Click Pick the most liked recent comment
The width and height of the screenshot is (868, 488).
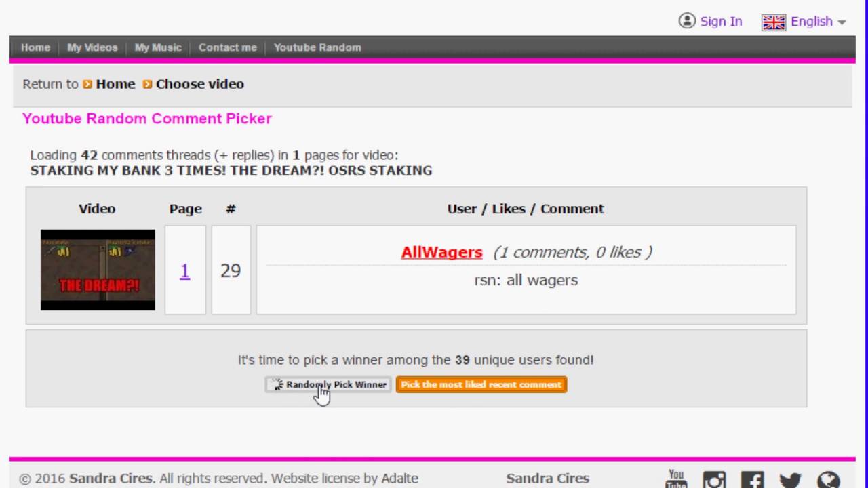(481, 384)
